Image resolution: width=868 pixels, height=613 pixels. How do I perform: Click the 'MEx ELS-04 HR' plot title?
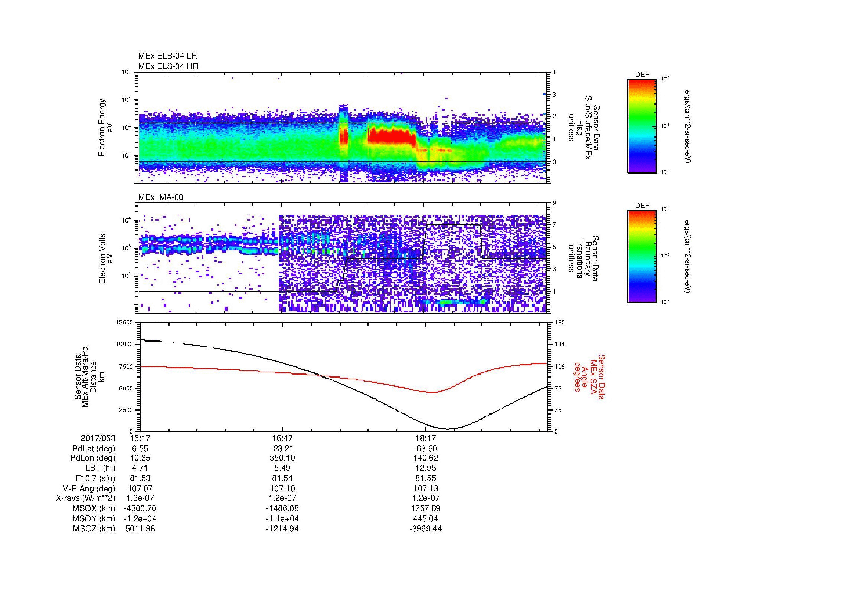168,66
